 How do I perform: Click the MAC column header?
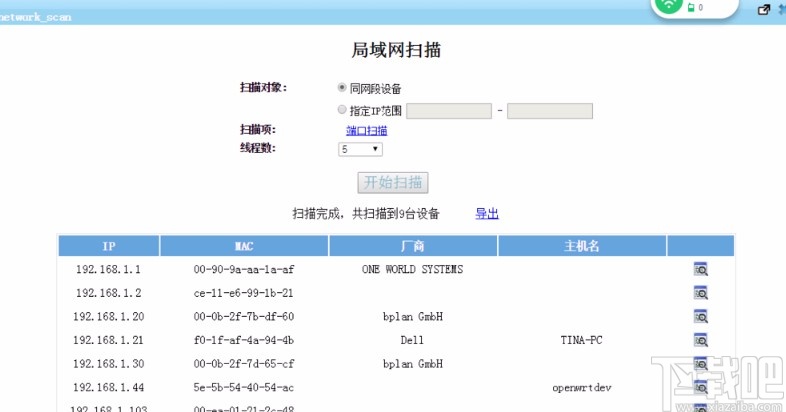244,246
